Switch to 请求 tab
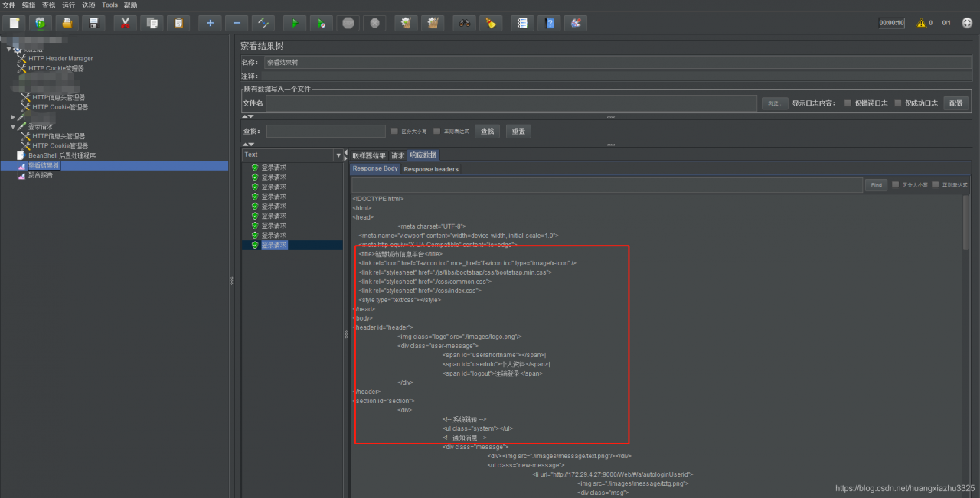This screenshot has width=980, height=498. 398,155
